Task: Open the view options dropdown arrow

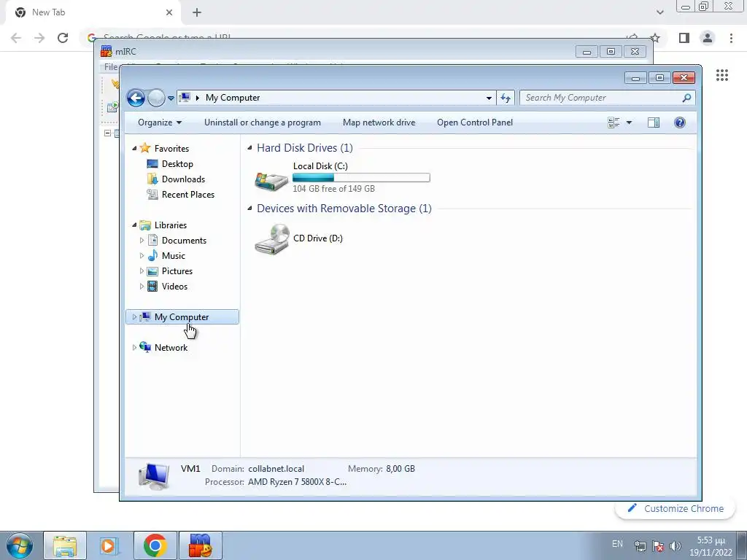Action: click(x=629, y=122)
